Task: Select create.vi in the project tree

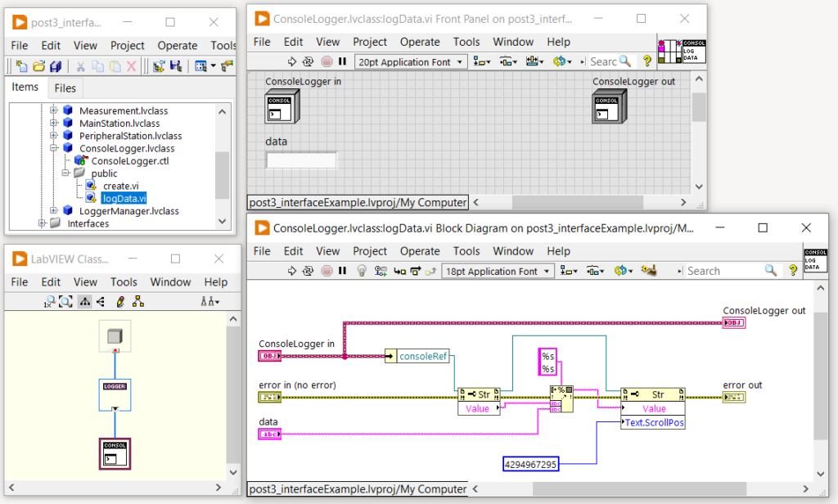Action: (121, 186)
